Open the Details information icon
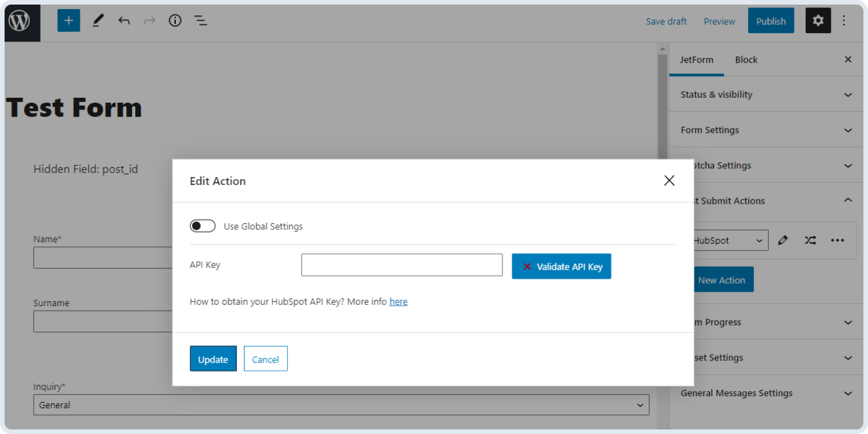 click(175, 20)
